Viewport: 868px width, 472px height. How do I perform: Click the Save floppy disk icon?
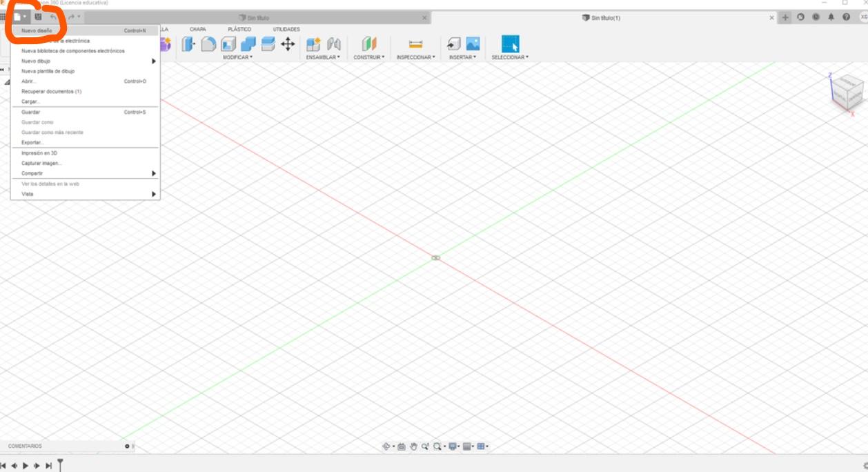point(38,17)
